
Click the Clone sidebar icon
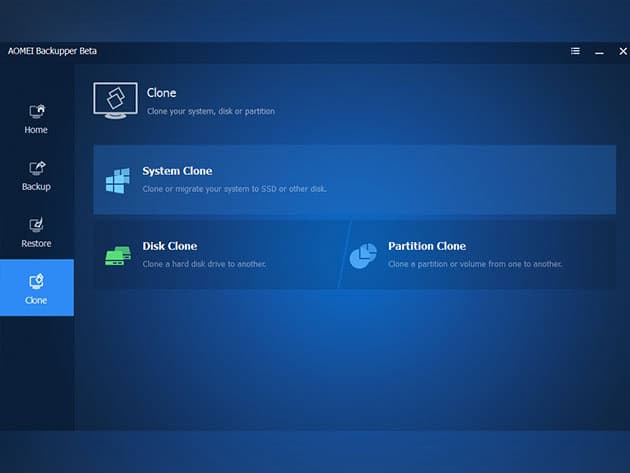[x=36, y=281]
